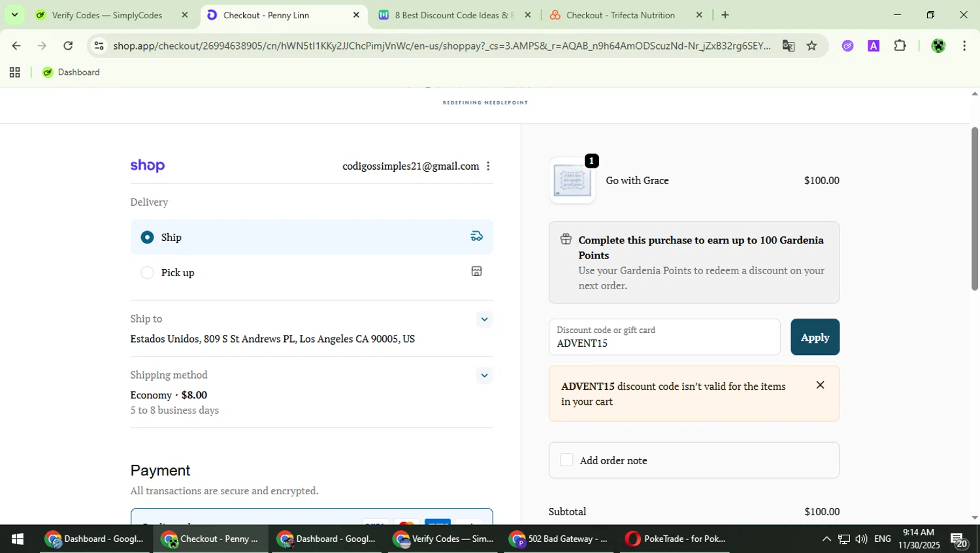
Task: Click the store icon on Pick up
Action: pyautogui.click(x=477, y=271)
